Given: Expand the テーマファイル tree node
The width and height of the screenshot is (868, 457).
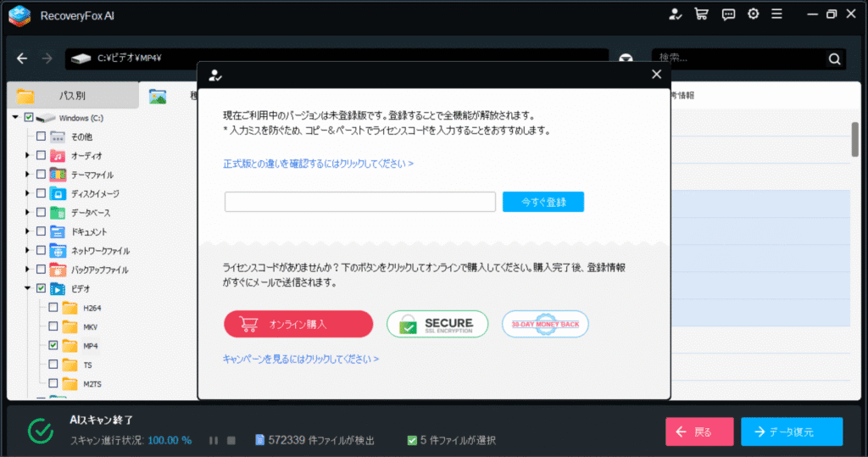Looking at the screenshot, I should click(x=27, y=175).
